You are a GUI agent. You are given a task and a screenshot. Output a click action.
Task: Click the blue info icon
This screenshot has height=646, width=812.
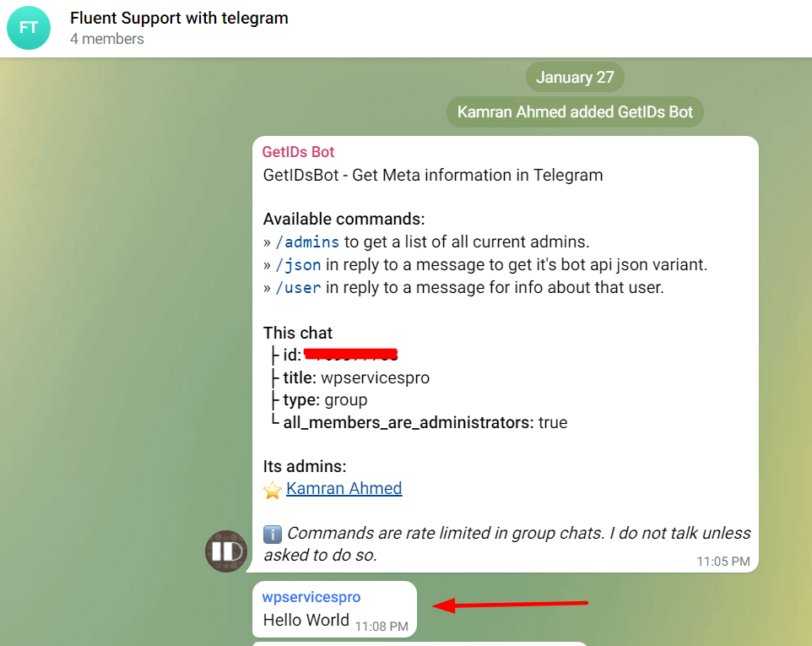point(273,534)
